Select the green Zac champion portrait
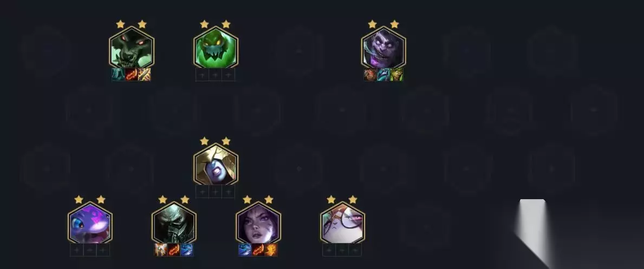Image resolution: width=644 pixels, height=269 pixels. point(216,47)
